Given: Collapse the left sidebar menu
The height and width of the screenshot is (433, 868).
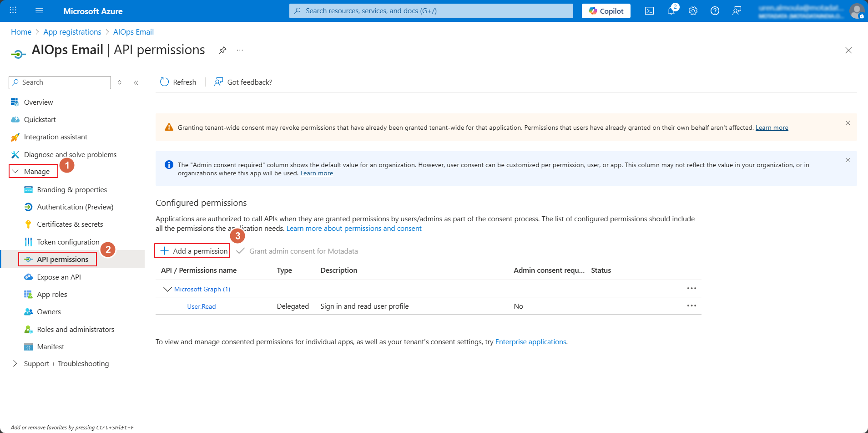Looking at the screenshot, I should 136,82.
